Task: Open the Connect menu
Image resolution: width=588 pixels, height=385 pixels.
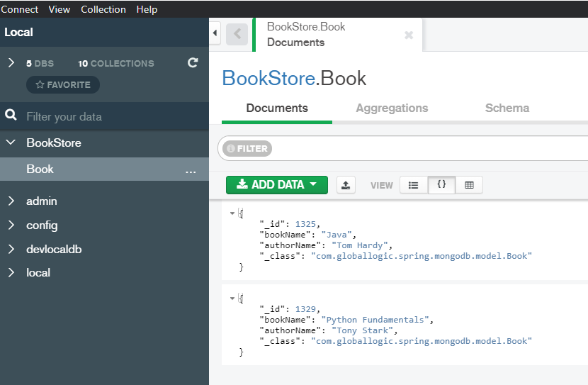Action: coord(20,9)
